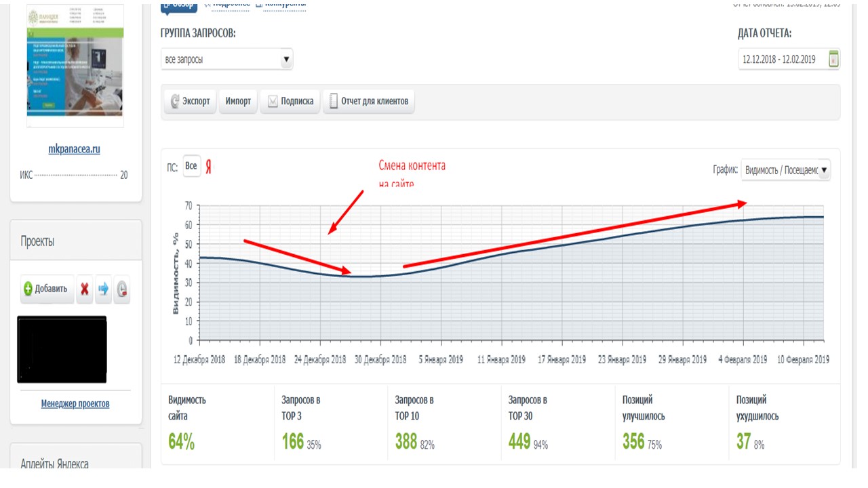The image size is (868, 488).
Task: Click the blue arrow move project icon
Action: [103, 289]
